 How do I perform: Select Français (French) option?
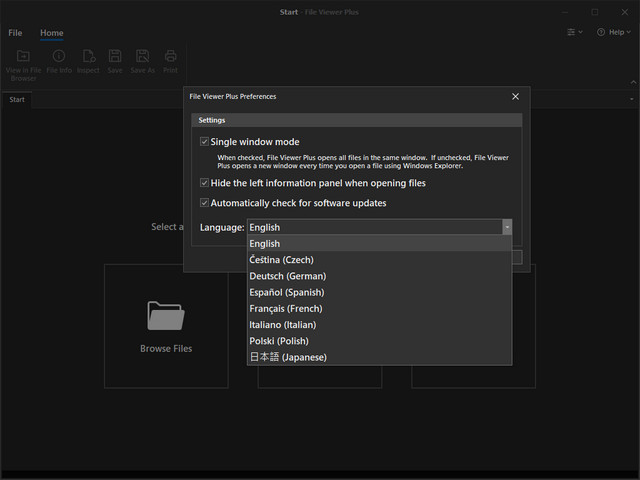click(380, 309)
